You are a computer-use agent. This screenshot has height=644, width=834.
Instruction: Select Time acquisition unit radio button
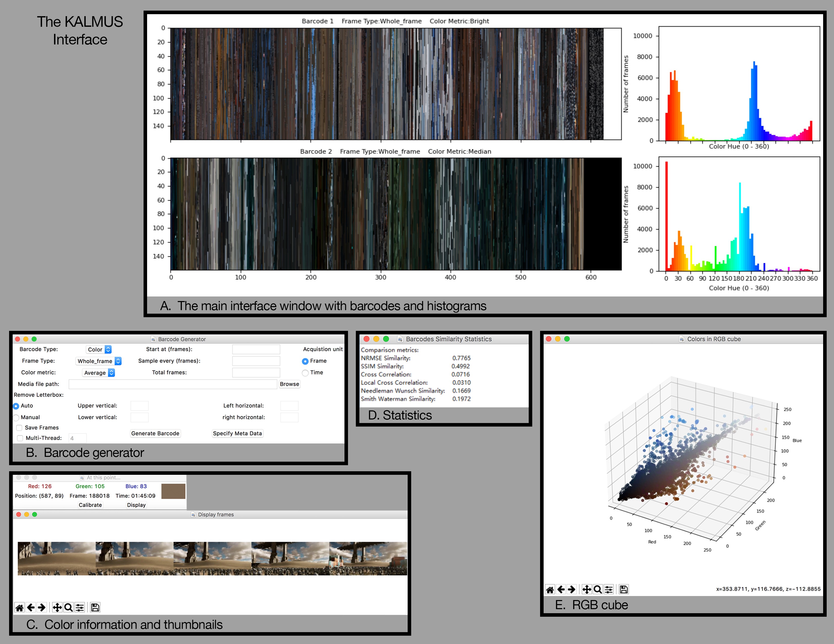coord(305,373)
